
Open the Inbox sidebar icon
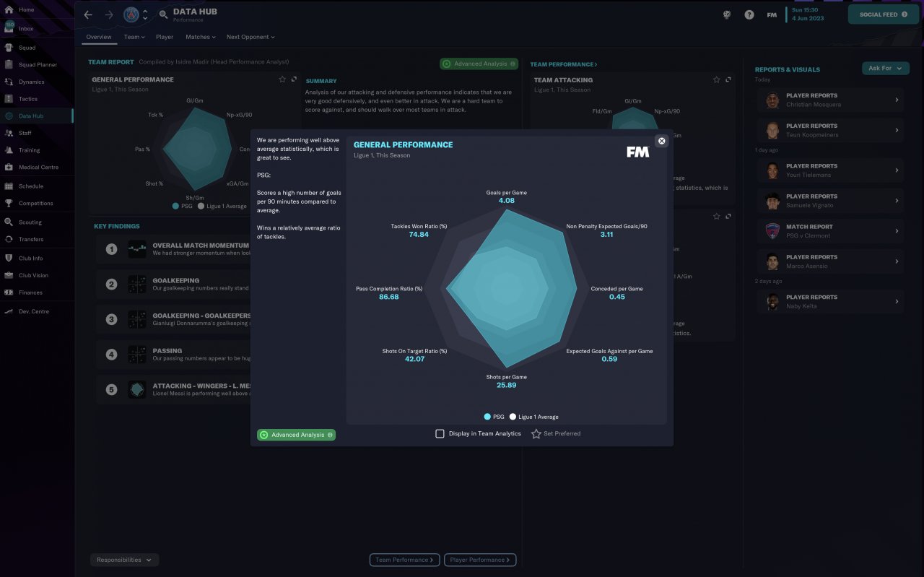coord(9,28)
